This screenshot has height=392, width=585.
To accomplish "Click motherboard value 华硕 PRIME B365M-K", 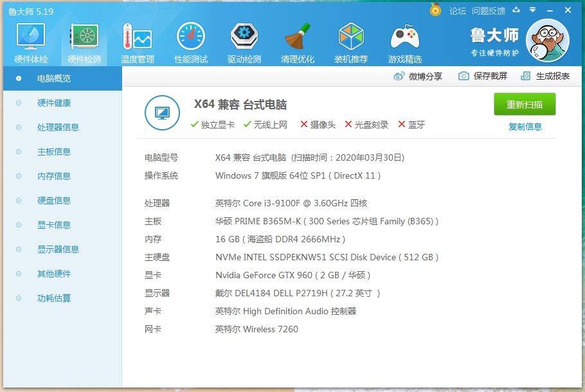I will click(327, 221).
